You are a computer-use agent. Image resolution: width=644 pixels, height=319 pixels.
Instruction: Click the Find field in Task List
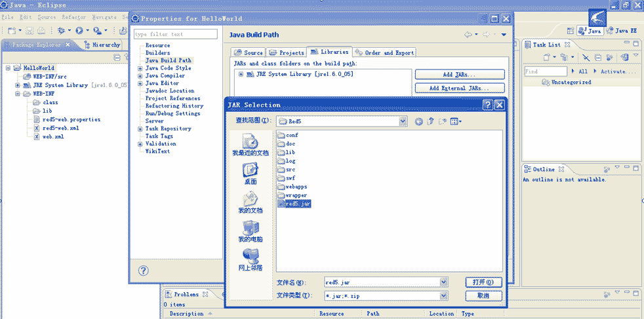coord(546,71)
